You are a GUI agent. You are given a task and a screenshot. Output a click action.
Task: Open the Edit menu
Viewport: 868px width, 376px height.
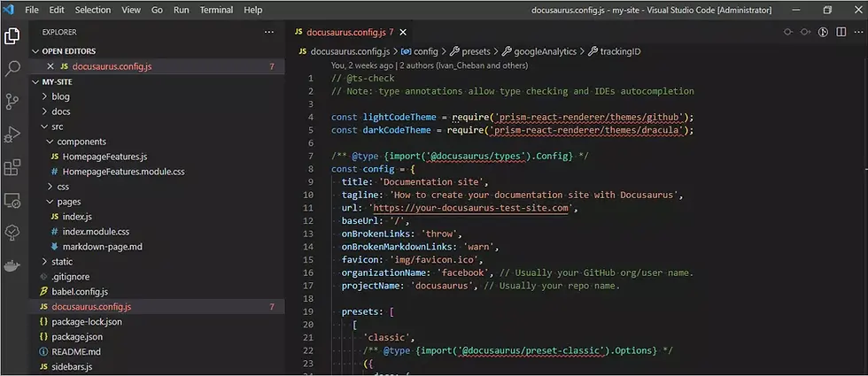(57, 10)
